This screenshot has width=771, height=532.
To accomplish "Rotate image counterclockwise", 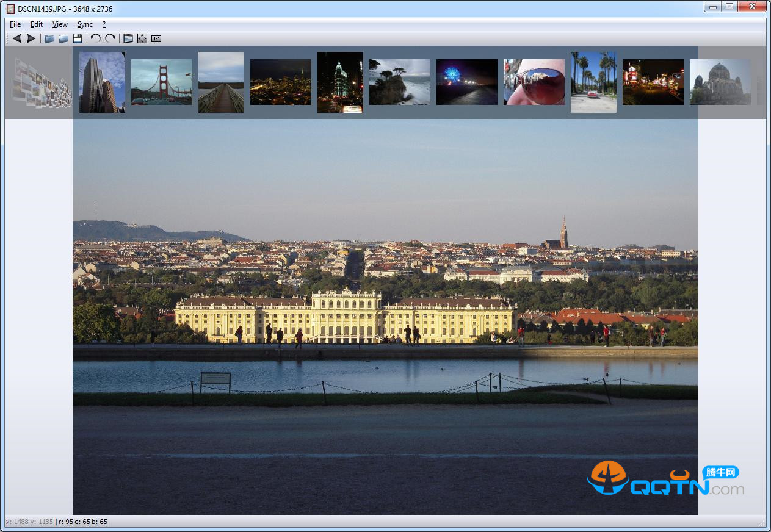I will [96, 38].
